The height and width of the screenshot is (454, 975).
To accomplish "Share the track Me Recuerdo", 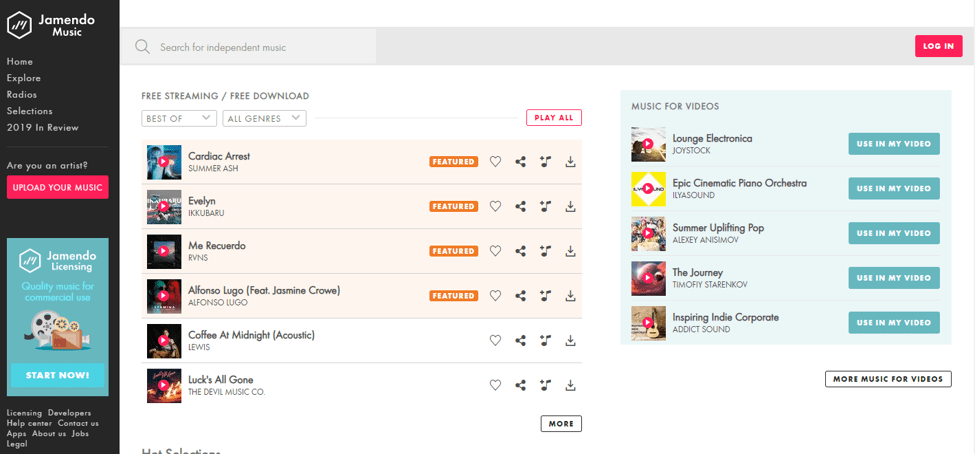I will pyautogui.click(x=520, y=251).
